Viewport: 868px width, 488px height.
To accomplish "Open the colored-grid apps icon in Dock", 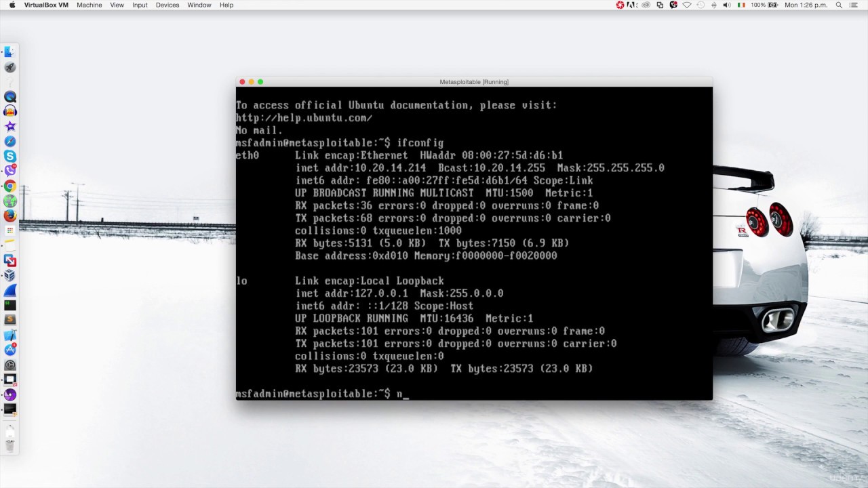I will [9, 231].
